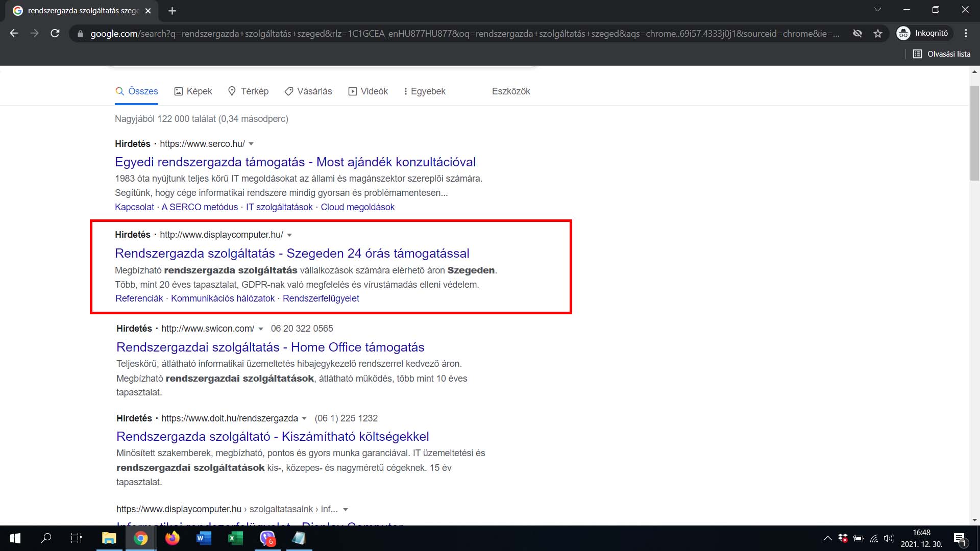Expand the doit.hu ad info arrow
This screenshot has width=980, height=551.
click(304, 419)
